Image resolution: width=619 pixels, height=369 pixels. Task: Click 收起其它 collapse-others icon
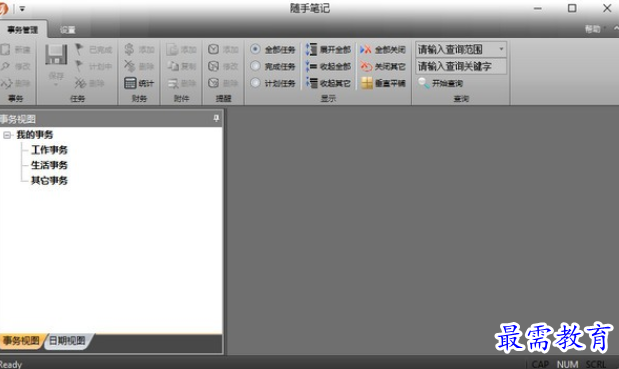[x=311, y=83]
